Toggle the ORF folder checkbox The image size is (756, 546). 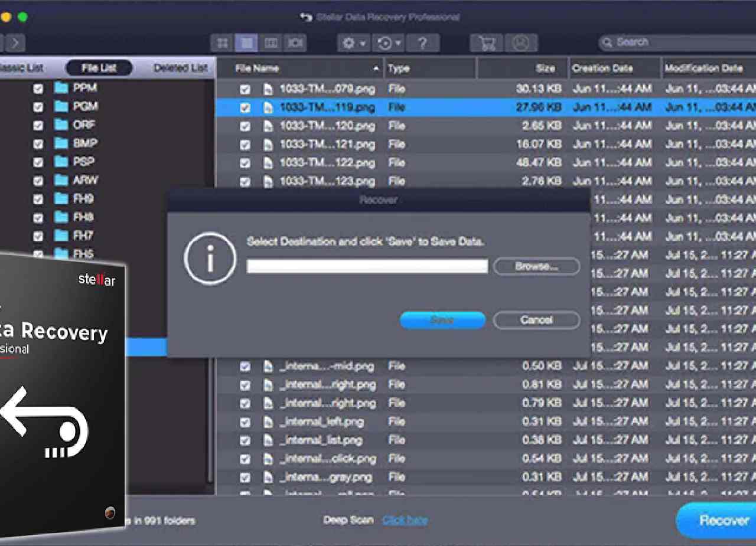coord(38,126)
